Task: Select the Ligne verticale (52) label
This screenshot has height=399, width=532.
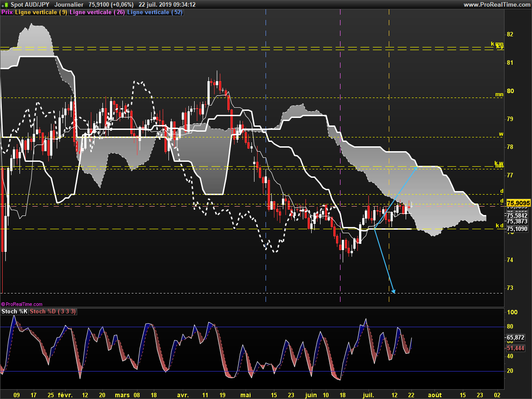Action: point(154,12)
